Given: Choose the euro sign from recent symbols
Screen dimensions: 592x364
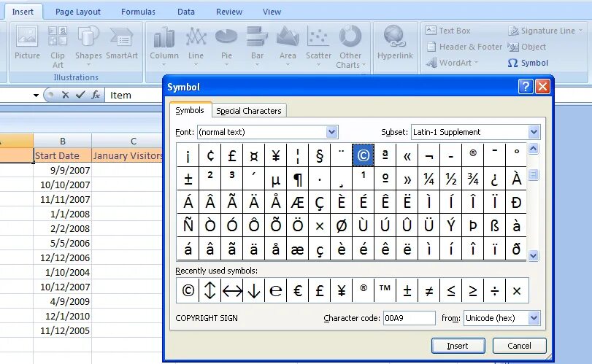Looking at the screenshot, I should click(x=298, y=290).
